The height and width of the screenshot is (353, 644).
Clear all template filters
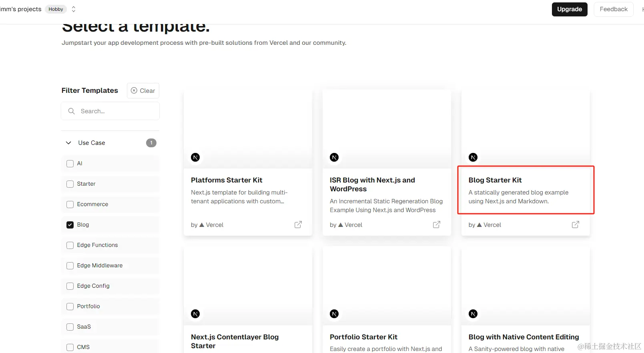[143, 90]
